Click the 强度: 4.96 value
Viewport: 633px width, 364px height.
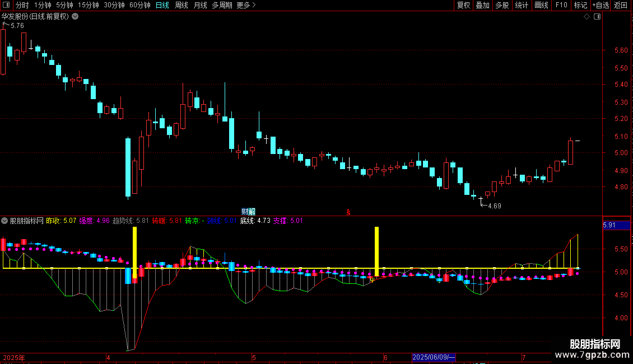click(x=95, y=221)
